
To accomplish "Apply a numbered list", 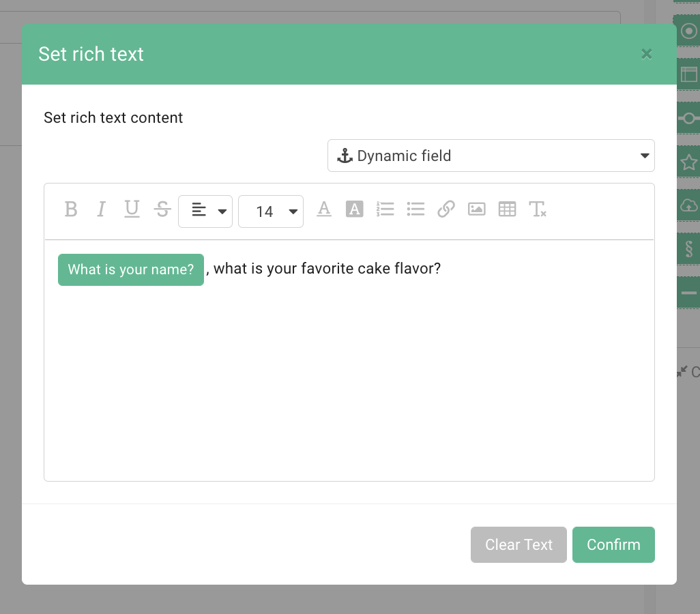I will (385, 209).
